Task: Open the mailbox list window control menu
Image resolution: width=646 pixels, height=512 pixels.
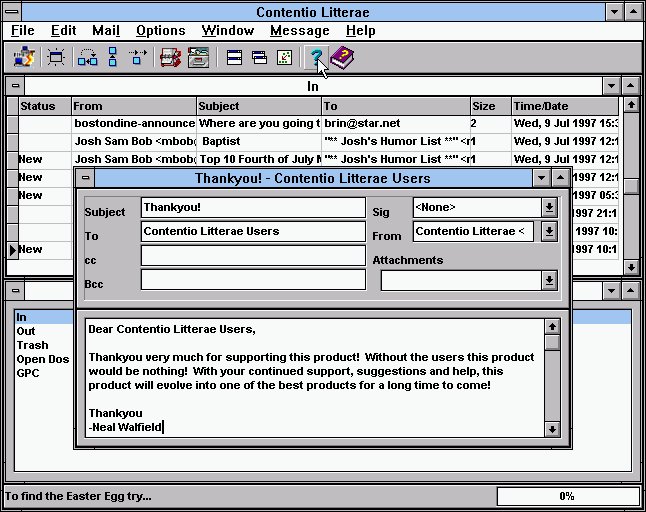Action: point(16,290)
